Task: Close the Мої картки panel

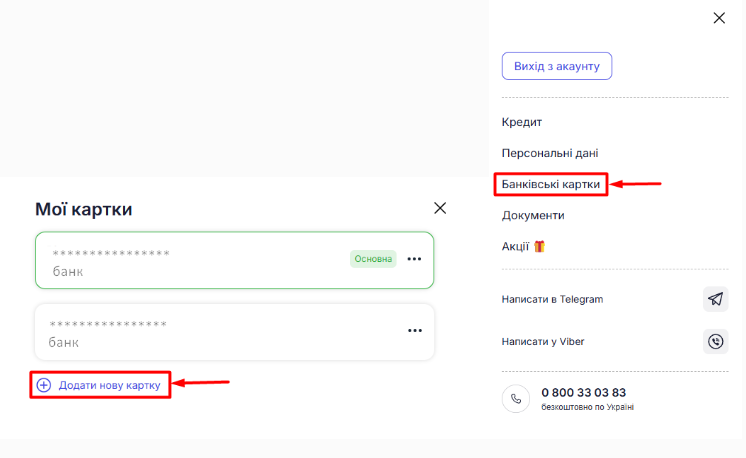Action: point(439,208)
